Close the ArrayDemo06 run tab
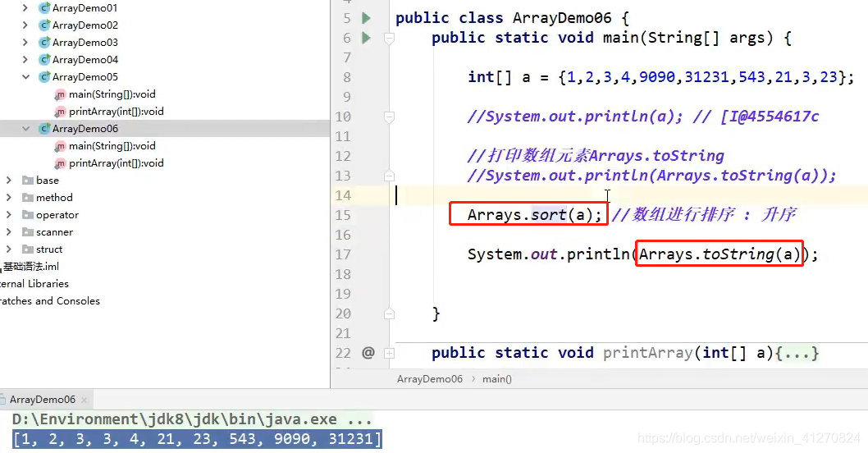This screenshot has height=453, width=868. tap(85, 400)
